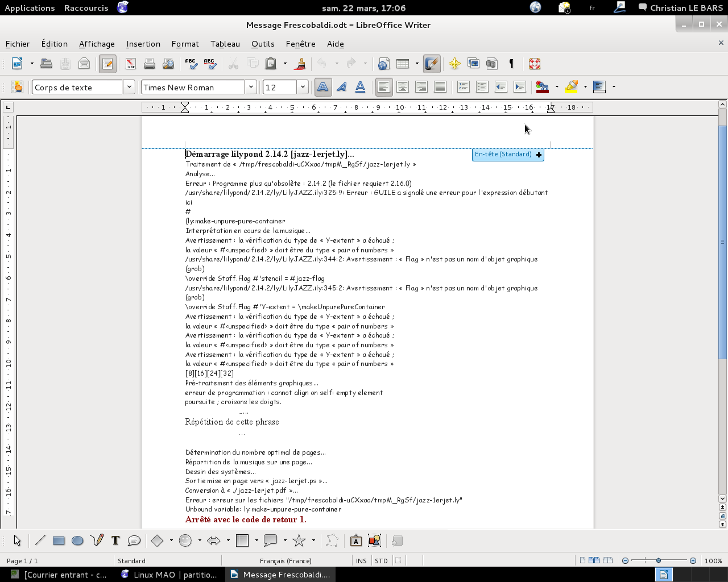Expand the font size dropdown
The height and width of the screenshot is (582, 728).
[303, 87]
